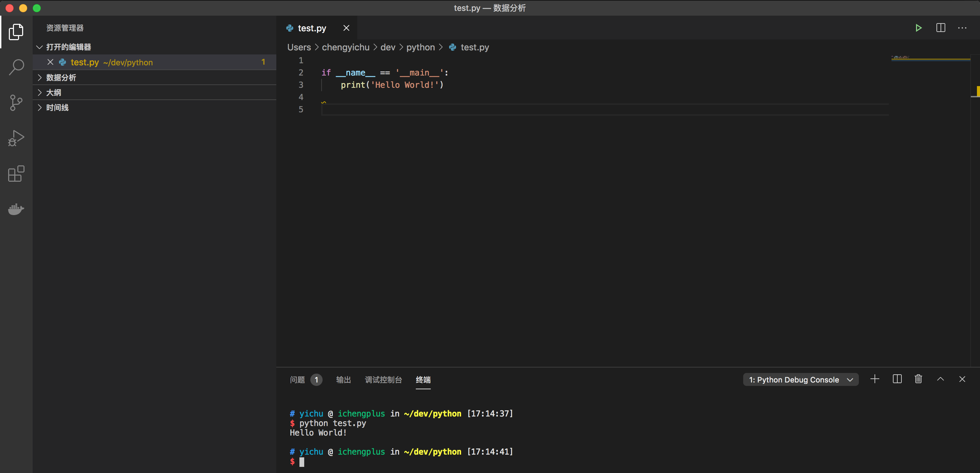980x473 pixels.
Task: Click the python breadcrumb folder
Action: 420,48
